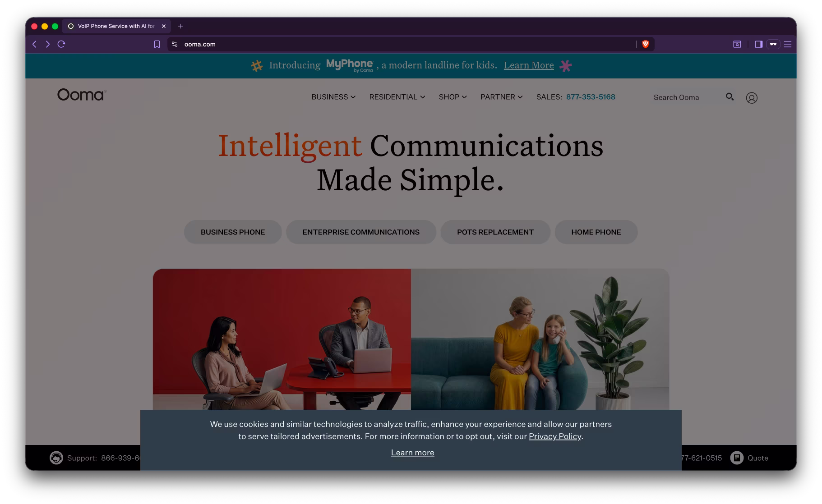
Task: Open the tab search icon in toolbar
Action: point(737,44)
